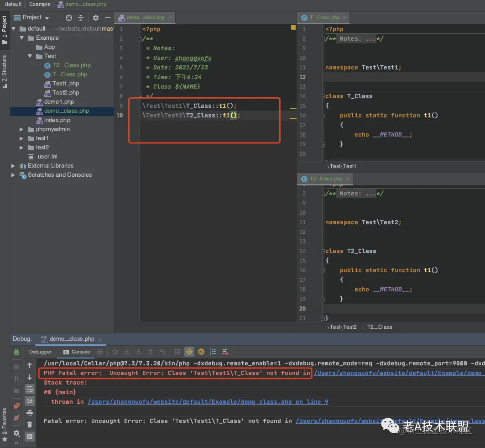Open file link after PHP Fatal error line
This screenshot has width=485, height=448.
coord(399,373)
